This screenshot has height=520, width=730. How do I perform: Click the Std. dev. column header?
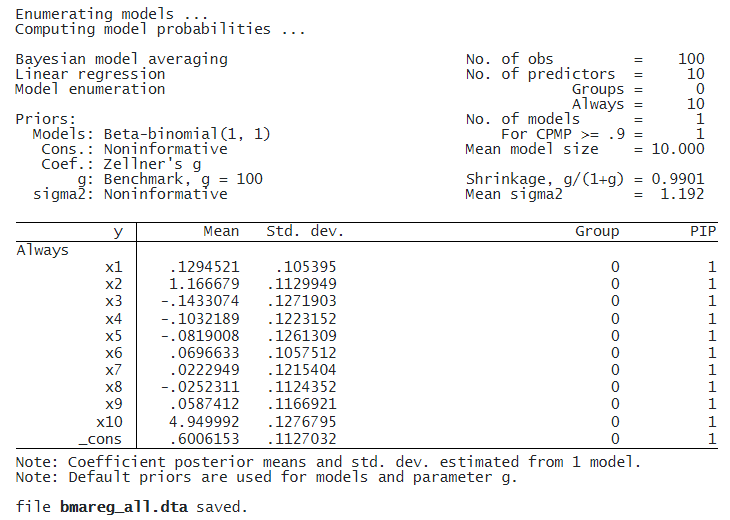[305, 231]
